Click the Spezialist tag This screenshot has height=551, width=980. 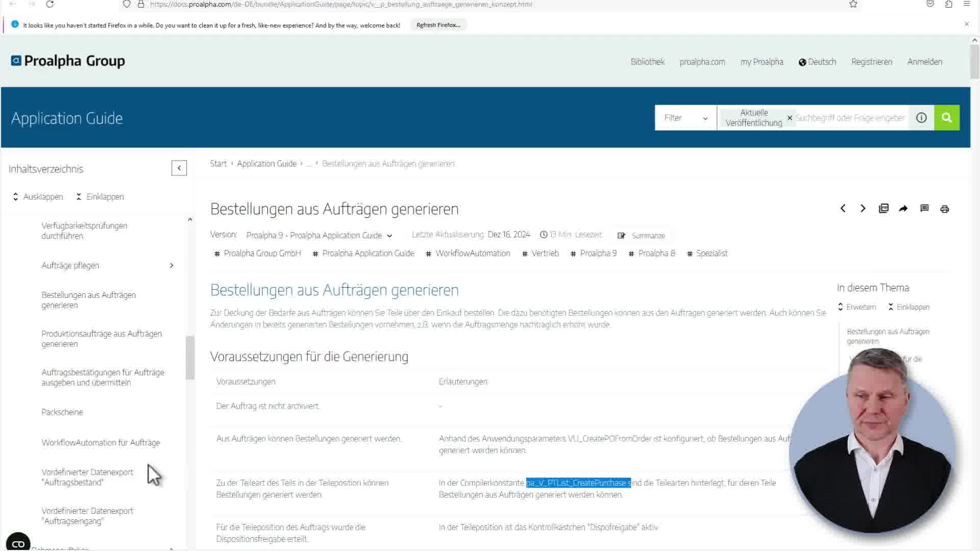(707, 254)
